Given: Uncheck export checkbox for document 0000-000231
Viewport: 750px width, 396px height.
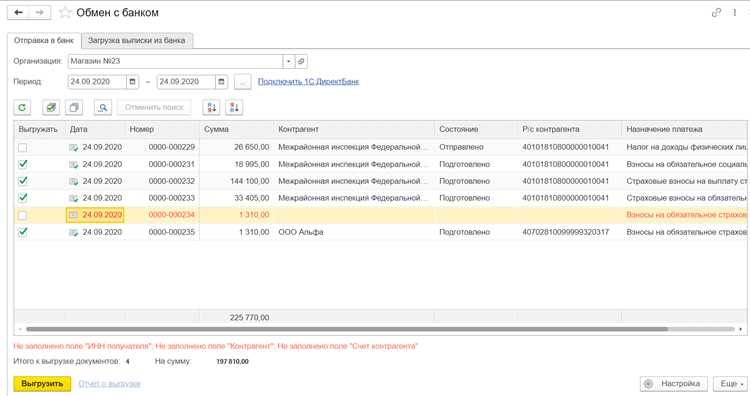Looking at the screenshot, I should click(22, 164).
